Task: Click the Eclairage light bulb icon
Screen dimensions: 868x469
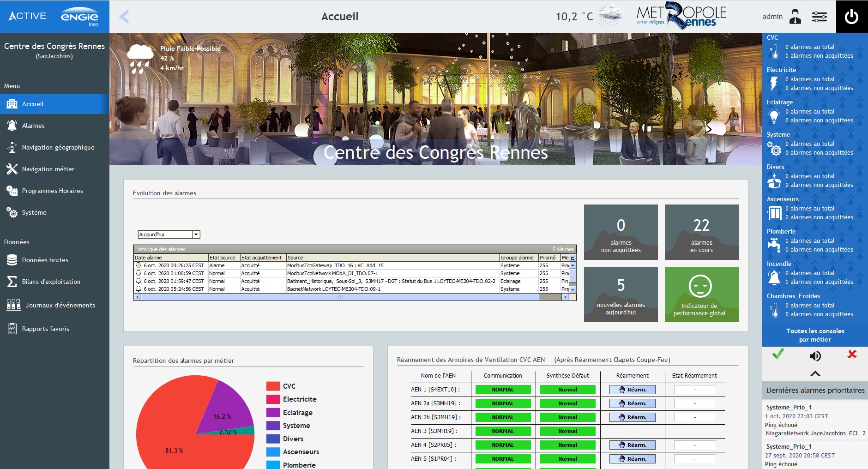Action: tap(774, 116)
